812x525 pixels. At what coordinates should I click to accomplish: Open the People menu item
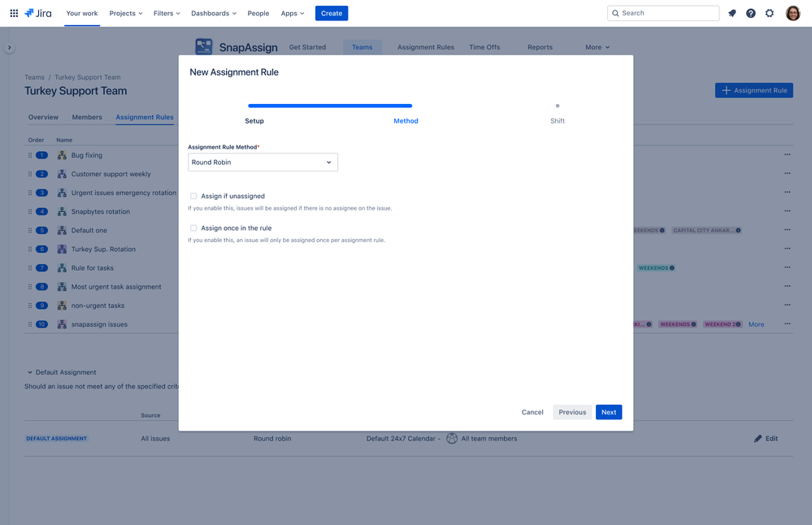tap(258, 13)
